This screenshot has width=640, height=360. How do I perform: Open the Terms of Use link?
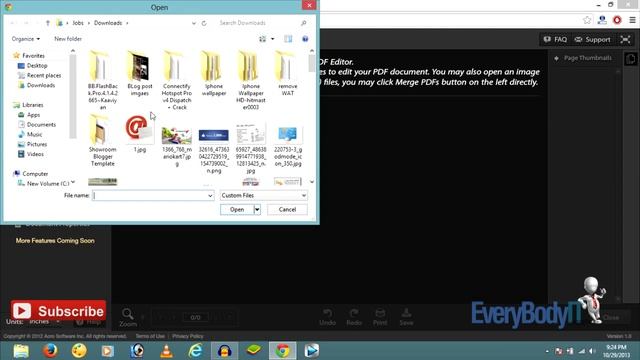[x=150, y=336]
